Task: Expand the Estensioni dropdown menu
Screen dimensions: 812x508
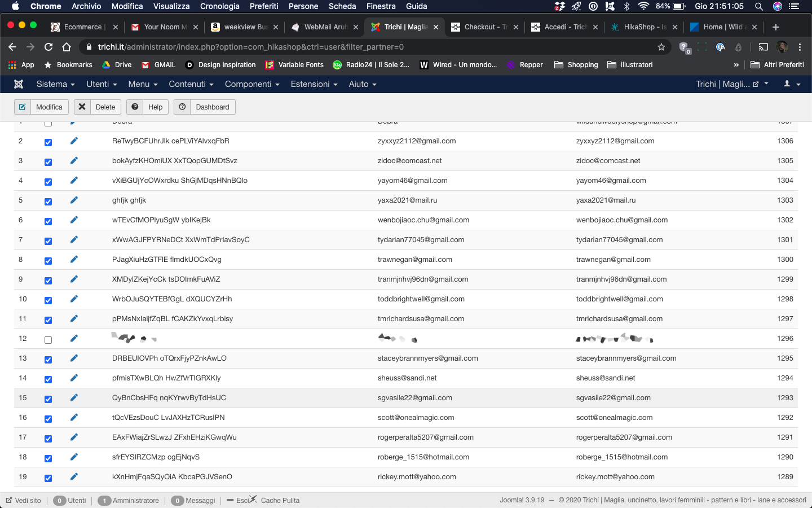Action: pyautogui.click(x=314, y=84)
